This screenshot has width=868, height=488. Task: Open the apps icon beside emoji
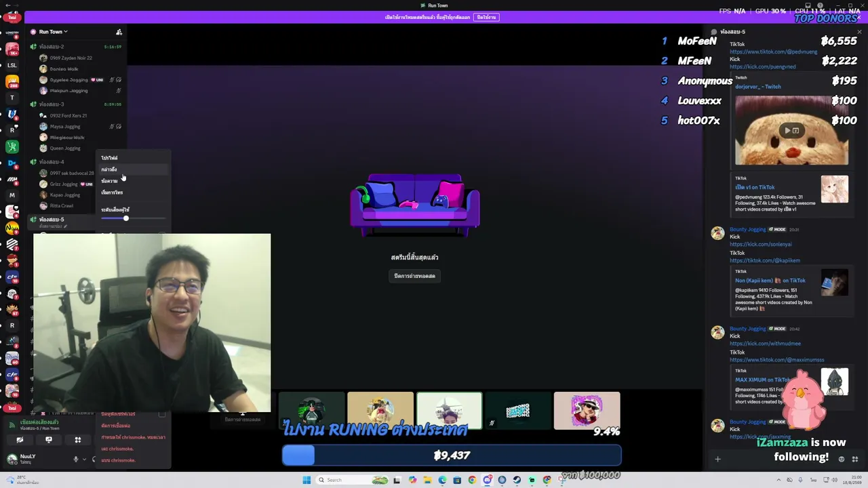pos(855,459)
